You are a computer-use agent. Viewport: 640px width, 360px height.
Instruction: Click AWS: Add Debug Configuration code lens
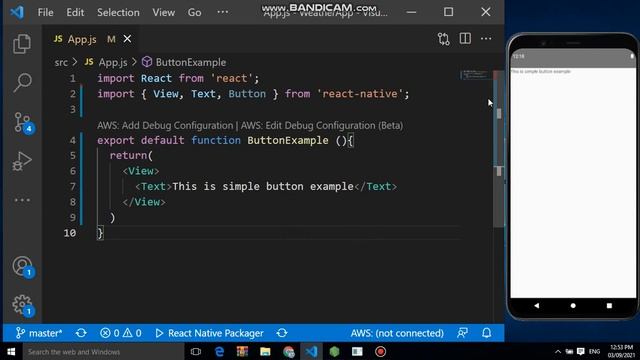pos(165,125)
